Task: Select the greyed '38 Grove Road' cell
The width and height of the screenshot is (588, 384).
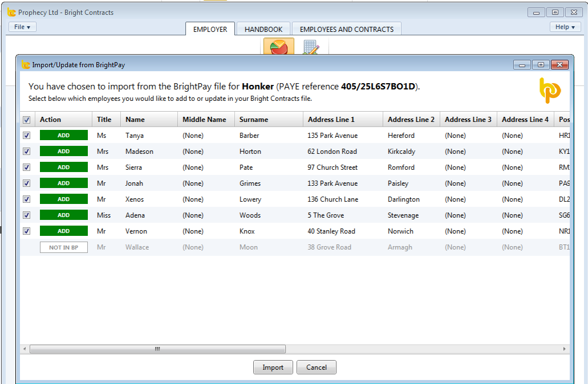Action: [x=330, y=247]
